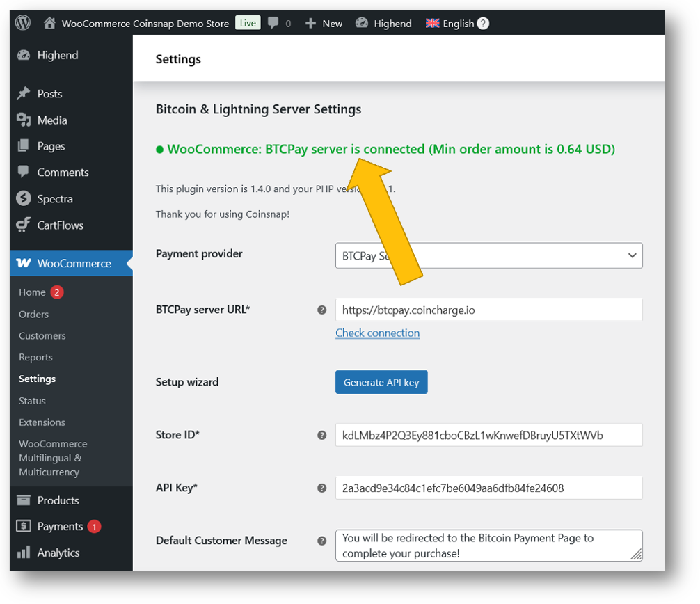The width and height of the screenshot is (700, 604).
Task: Click the help icon for API Key
Action: (x=322, y=488)
